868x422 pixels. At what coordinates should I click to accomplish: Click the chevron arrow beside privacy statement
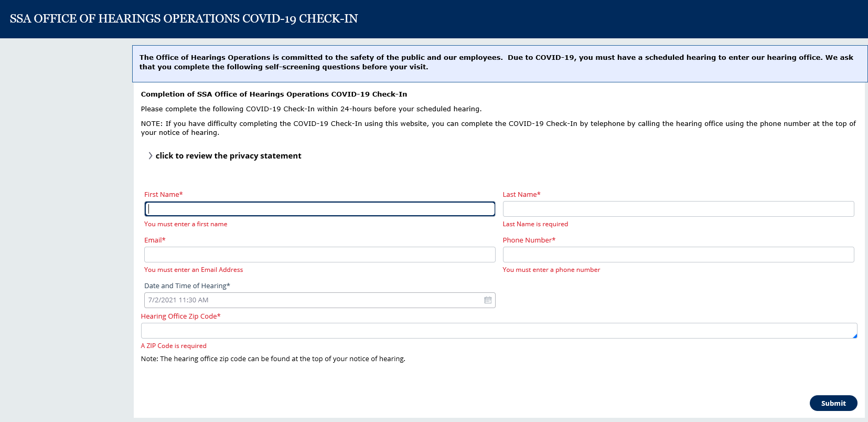150,156
